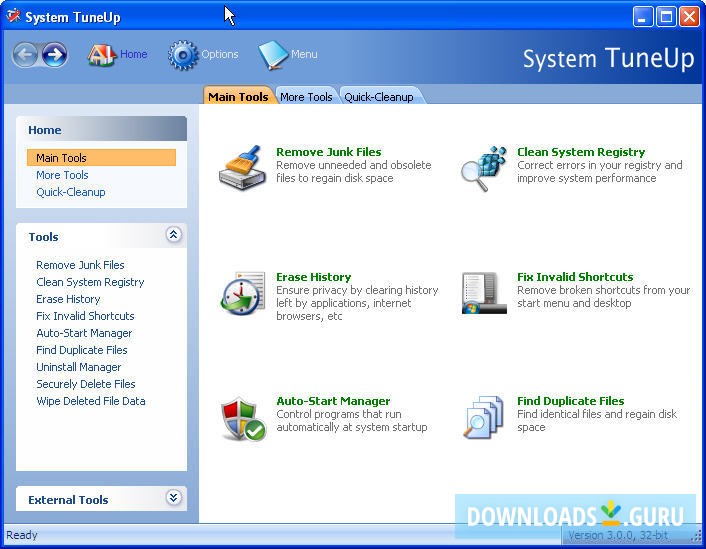Click the green Fix Invalid Shortcuts heading
The height and width of the screenshot is (549, 706).
click(575, 277)
